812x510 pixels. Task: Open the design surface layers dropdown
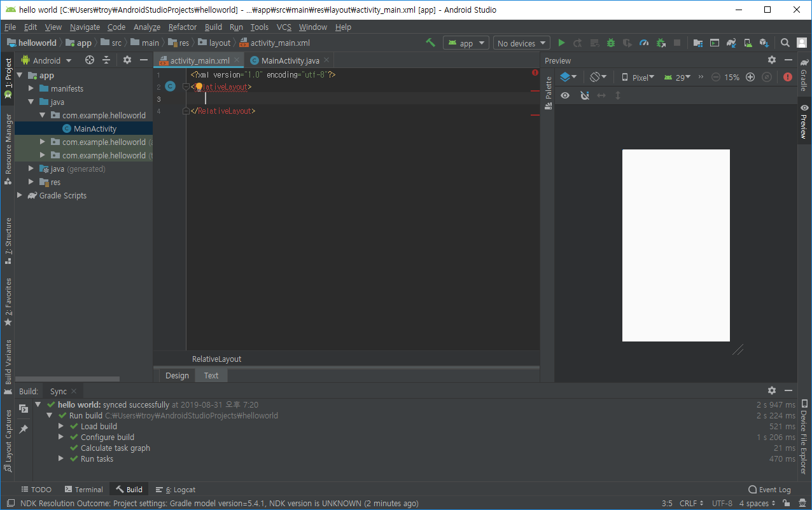point(568,77)
